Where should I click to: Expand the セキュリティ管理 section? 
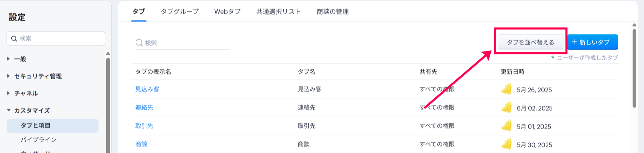click(9, 76)
